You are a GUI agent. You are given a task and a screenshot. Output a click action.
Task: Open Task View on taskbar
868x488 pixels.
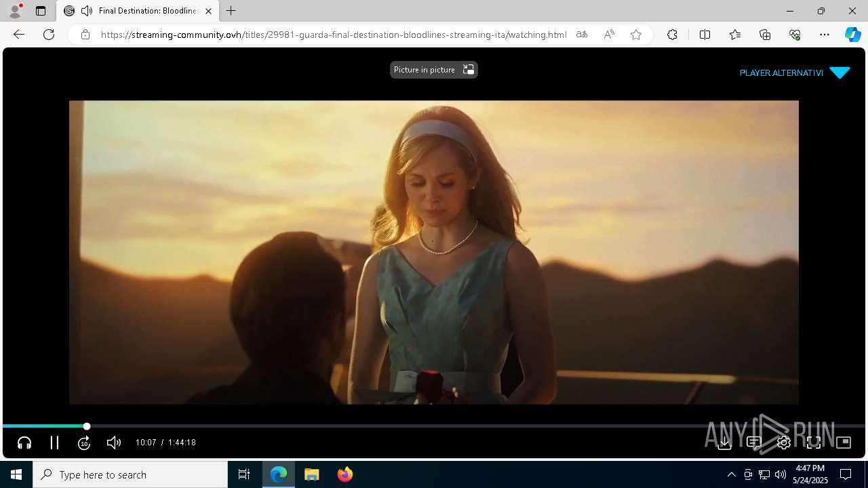[x=244, y=474]
